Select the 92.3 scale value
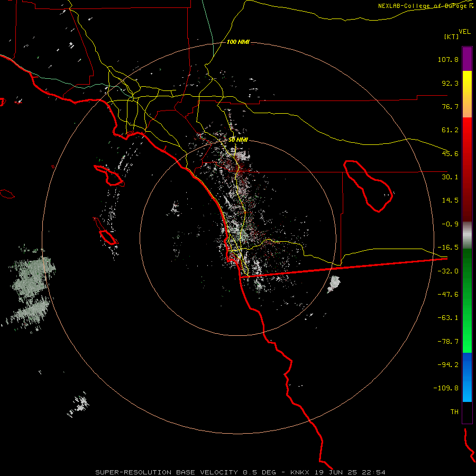This screenshot has width=476, height=476. (450, 83)
